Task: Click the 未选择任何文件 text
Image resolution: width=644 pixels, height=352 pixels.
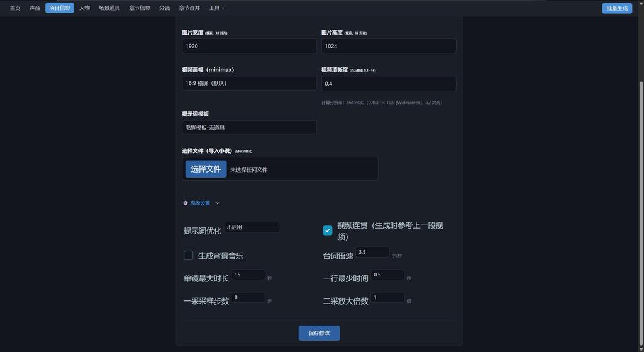Action: pos(249,169)
